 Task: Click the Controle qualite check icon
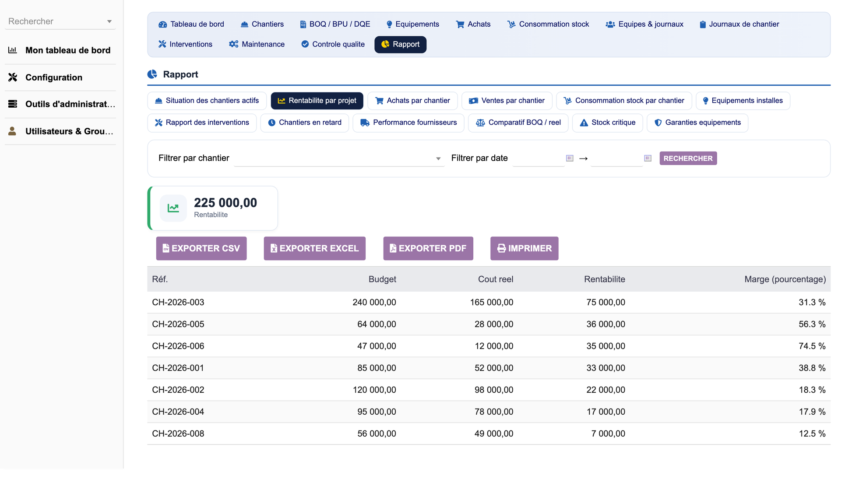point(305,44)
